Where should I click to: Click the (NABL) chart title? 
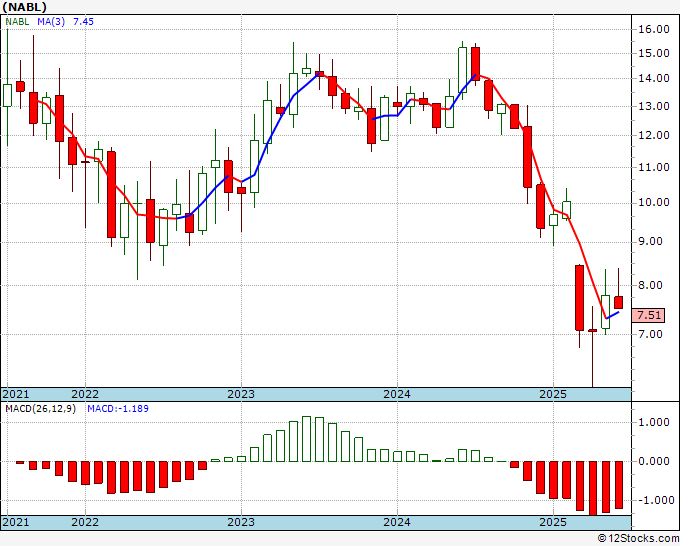pos(24,7)
